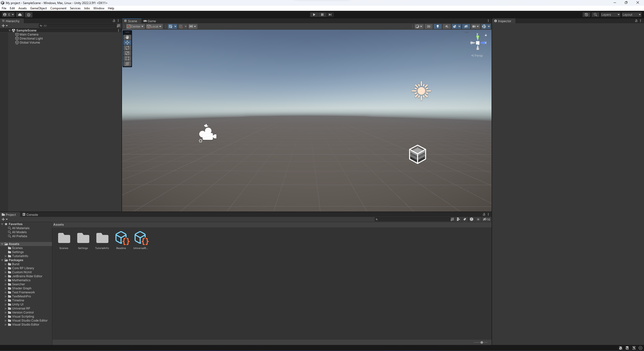Click the green Y axis of orientation gizmo
644x351 pixels.
click(477, 37)
